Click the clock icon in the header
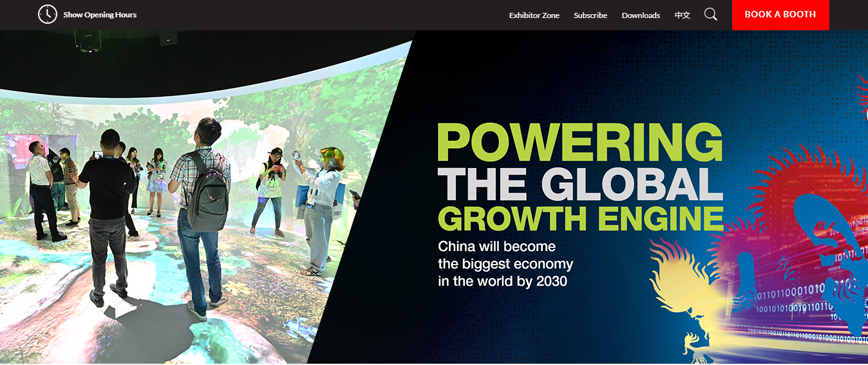Viewport: 868px width, 365px height. 48,14
